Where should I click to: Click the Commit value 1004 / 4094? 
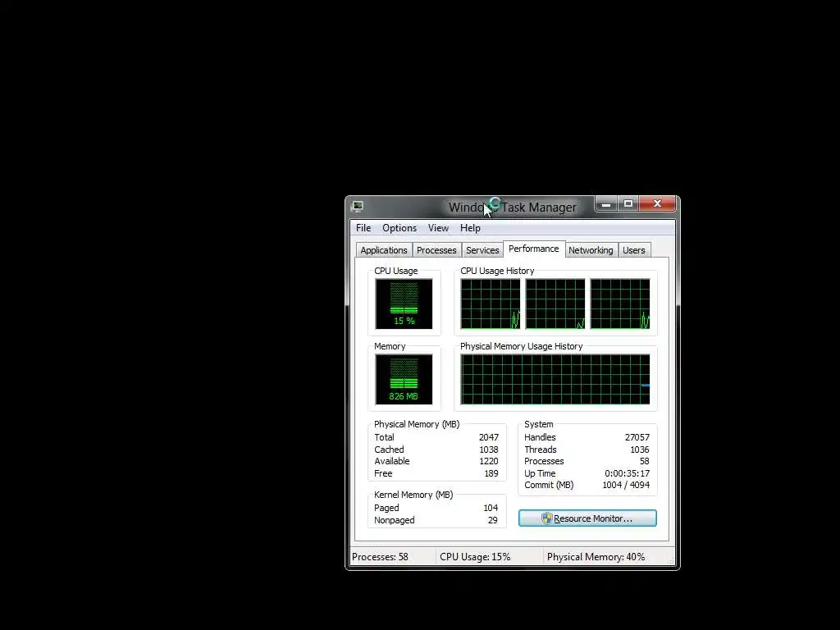[x=626, y=485]
